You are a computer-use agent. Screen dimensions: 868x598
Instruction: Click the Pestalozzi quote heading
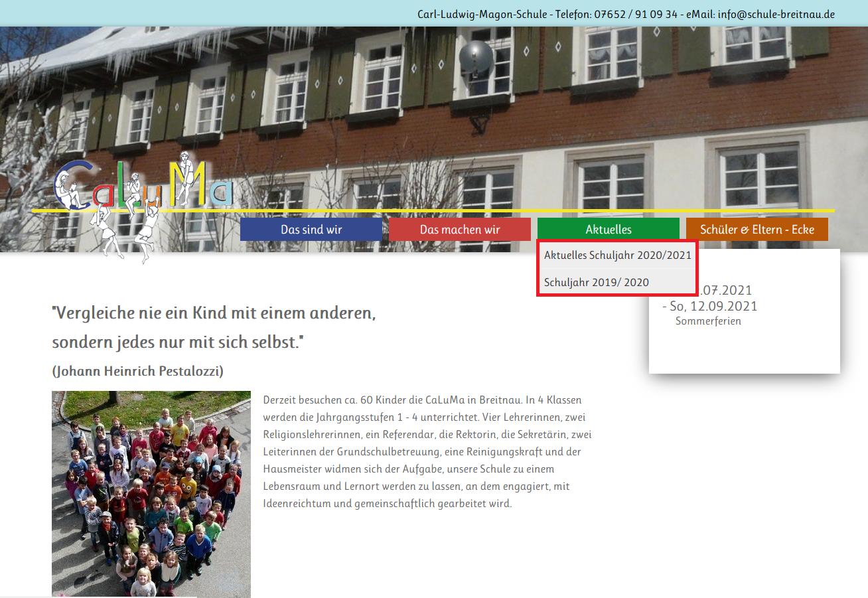point(214,327)
